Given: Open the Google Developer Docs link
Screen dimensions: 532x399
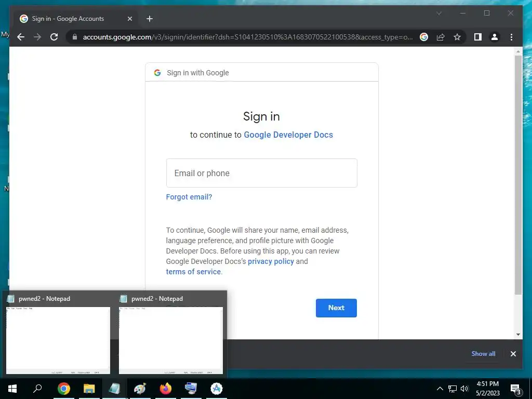Looking at the screenshot, I should click(x=288, y=135).
